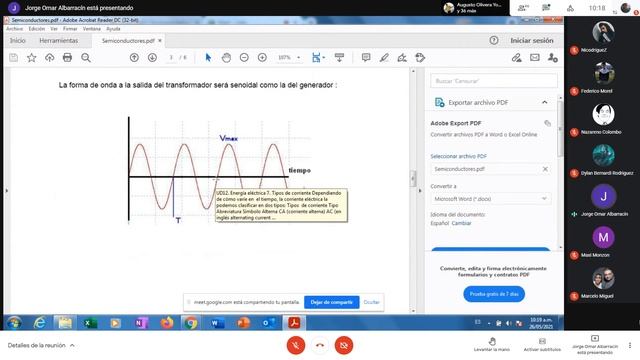Click the Save file icon in Acrobat toolbar
The width and height of the screenshot is (640, 360).
pos(13,58)
